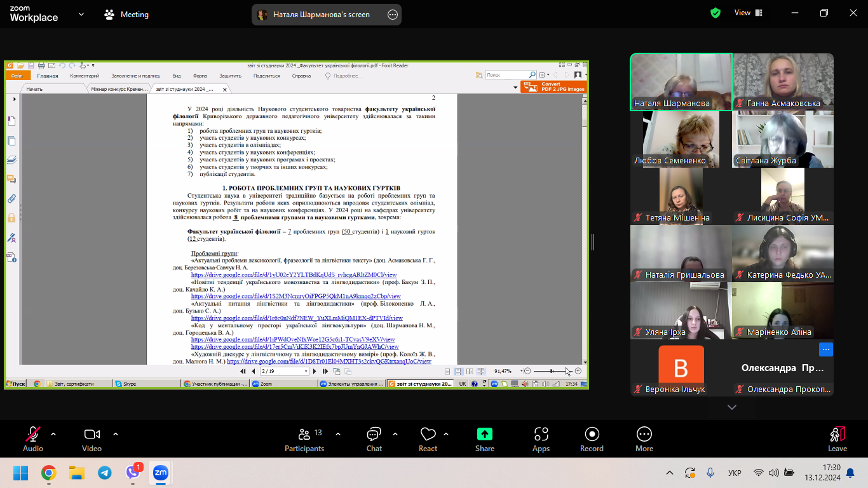Expand the video options arrow

click(116, 434)
